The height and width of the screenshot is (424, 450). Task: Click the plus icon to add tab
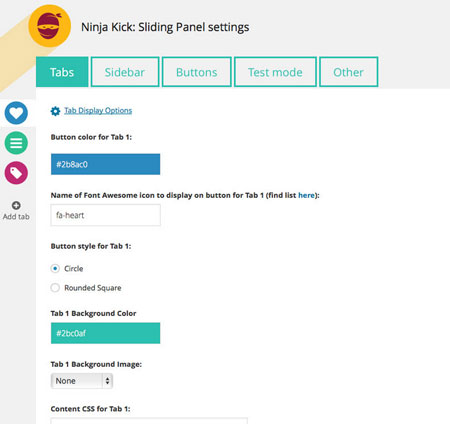coord(16,205)
